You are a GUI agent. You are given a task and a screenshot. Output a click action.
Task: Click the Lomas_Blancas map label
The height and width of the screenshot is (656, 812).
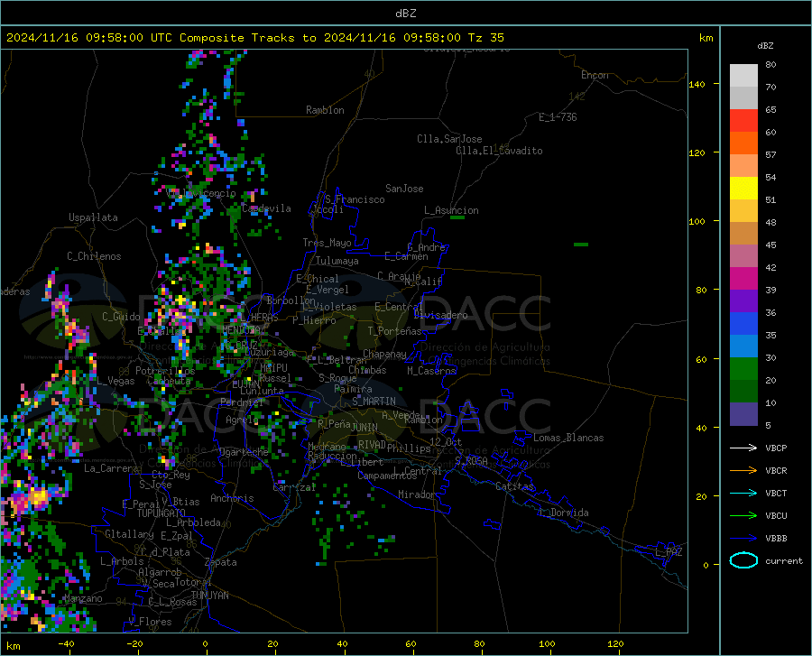568,438
